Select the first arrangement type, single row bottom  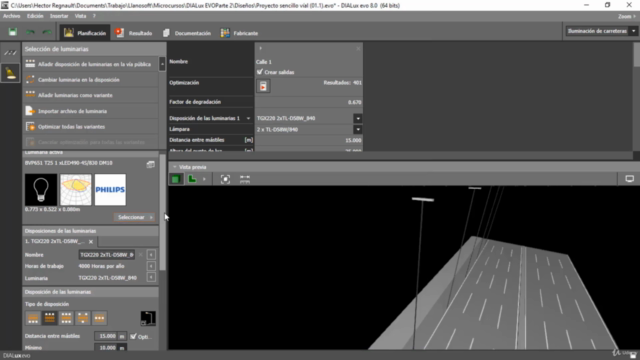click(x=33, y=318)
